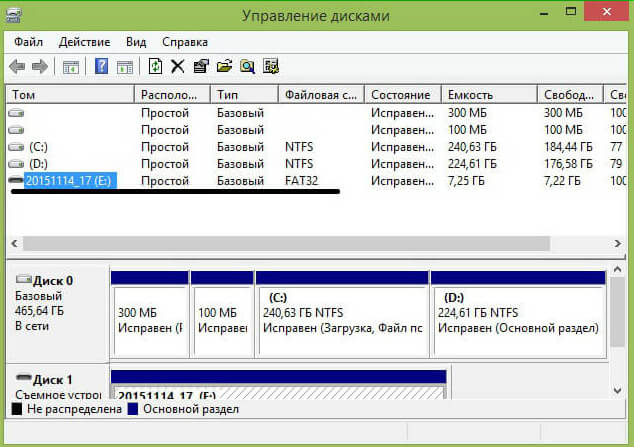Open Properties from the toolbar icon
Viewport: 634px width, 447px height.
201,66
